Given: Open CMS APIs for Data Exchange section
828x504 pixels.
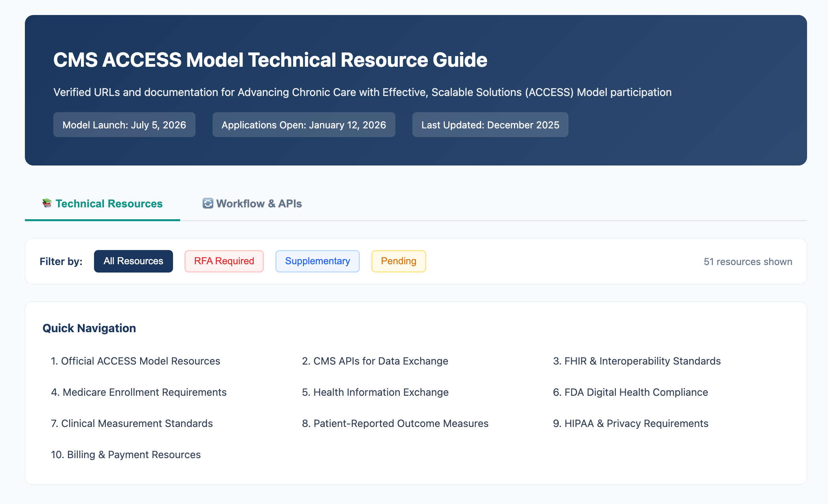Looking at the screenshot, I should click(x=375, y=361).
